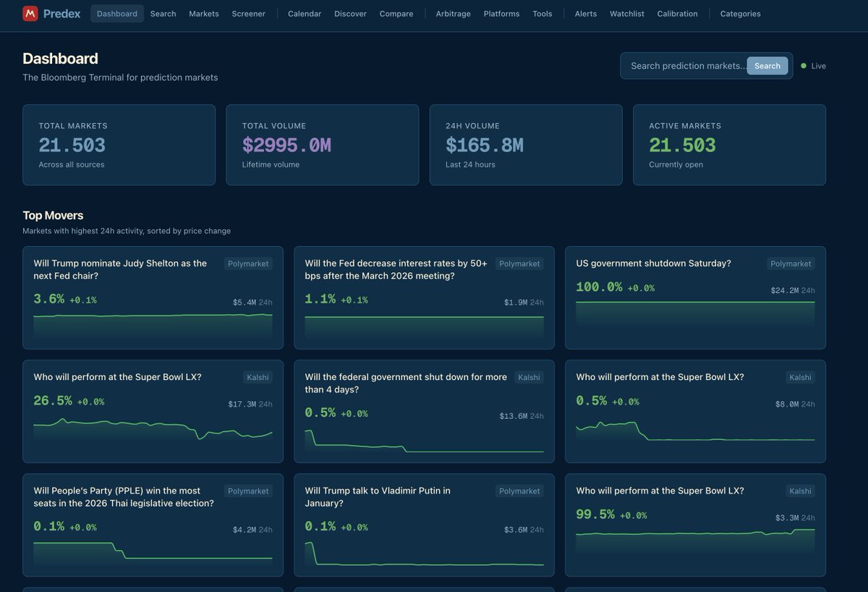Image resolution: width=868 pixels, height=592 pixels.
Task: Open the Screener nav item
Action: coord(249,14)
